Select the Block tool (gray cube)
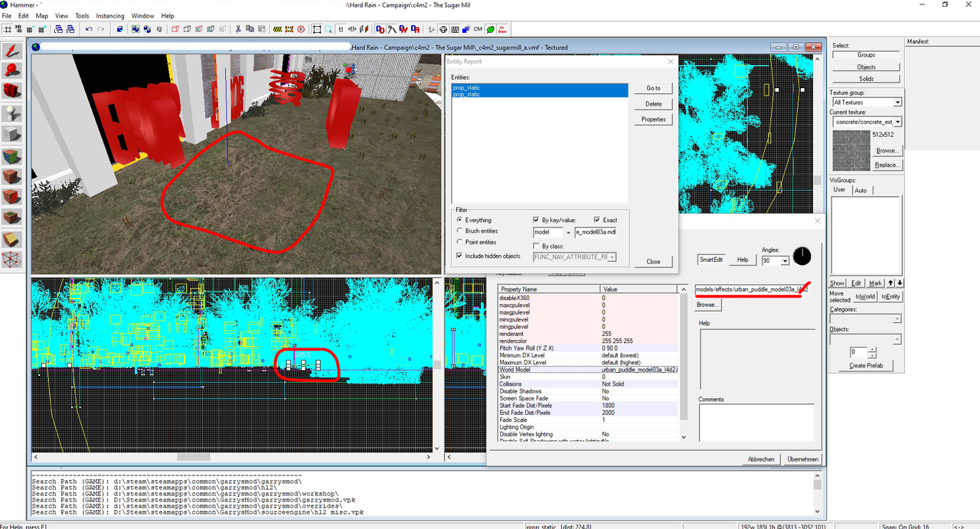980x529 pixels. point(13,133)
